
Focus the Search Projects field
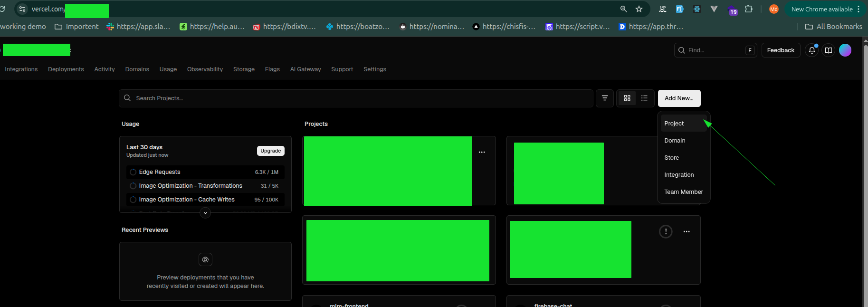tap(356, 98)
